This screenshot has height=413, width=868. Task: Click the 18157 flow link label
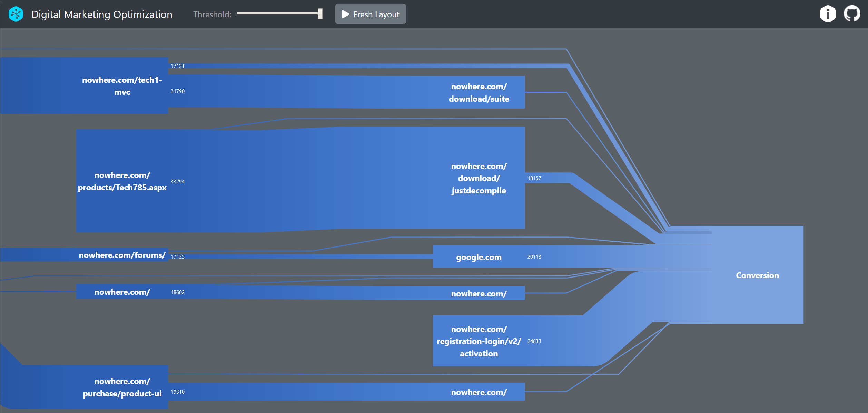click(534, 178)
